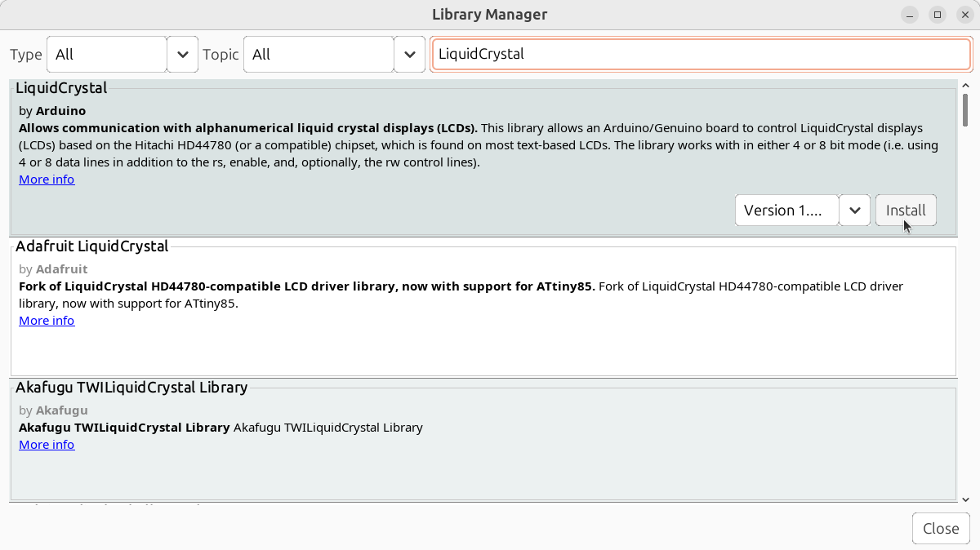Open More info for Adafruit LiquidCrystal

tap(47, 321)
